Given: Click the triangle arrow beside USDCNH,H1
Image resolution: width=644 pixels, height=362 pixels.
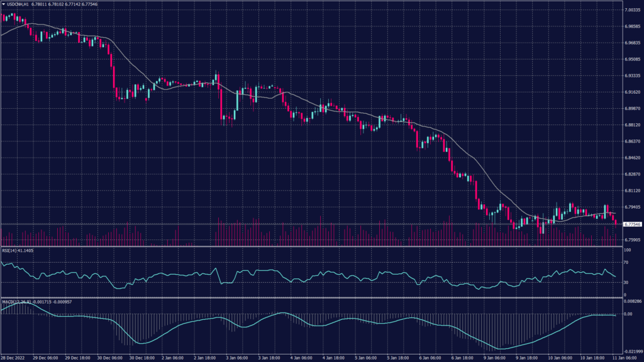Looking at the screenshot, I should tap(4, 4).
